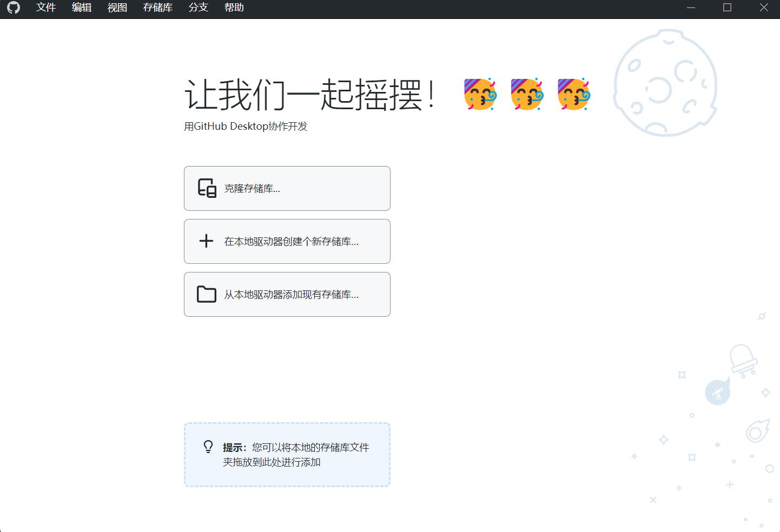Click the middle party-face emoji

(x=527, y=94)
